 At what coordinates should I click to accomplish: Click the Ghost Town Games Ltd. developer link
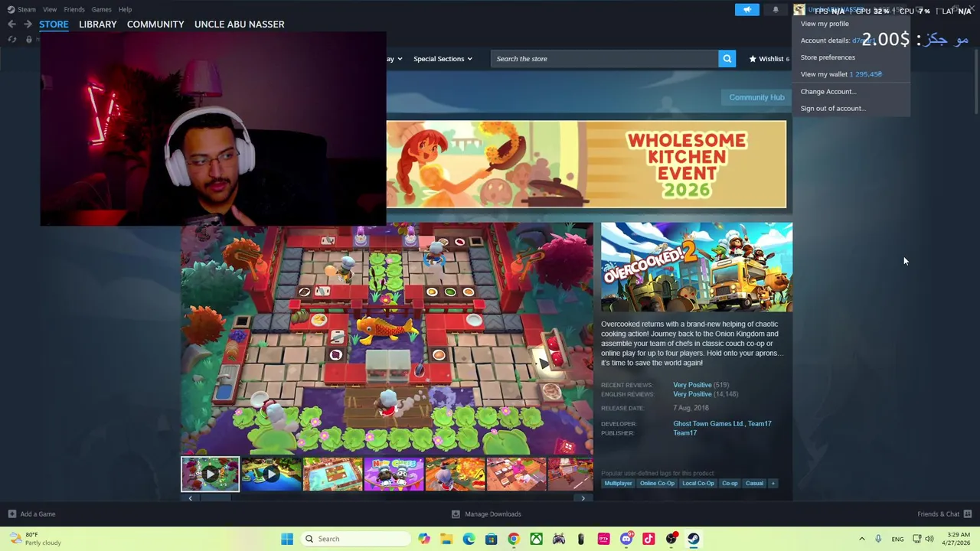(708, 424)
